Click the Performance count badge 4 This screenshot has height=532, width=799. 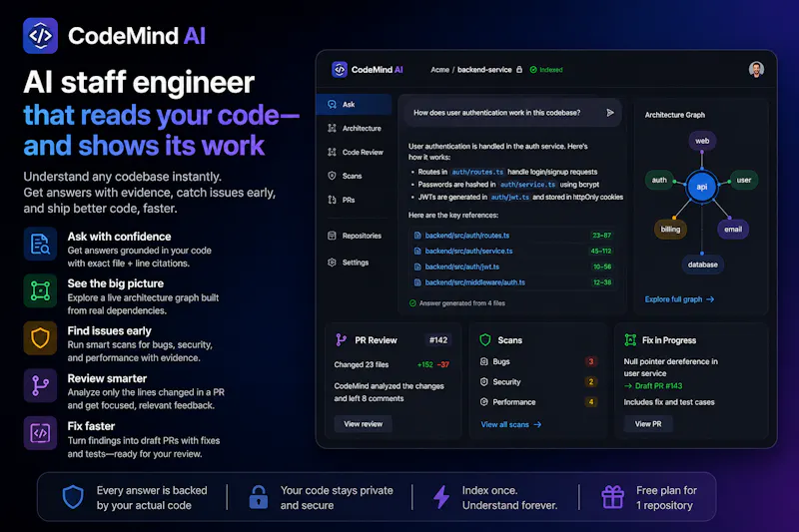click(x=590, y=401)
